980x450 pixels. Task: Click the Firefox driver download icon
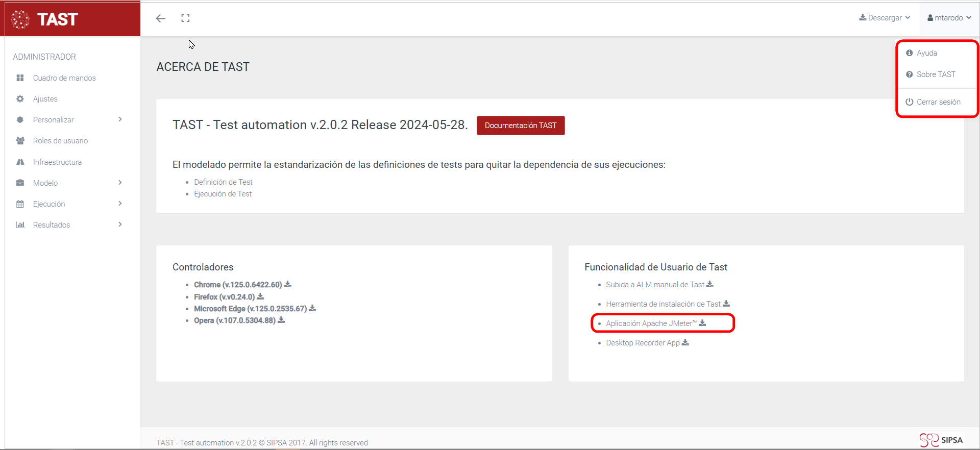tap(260, 296)
